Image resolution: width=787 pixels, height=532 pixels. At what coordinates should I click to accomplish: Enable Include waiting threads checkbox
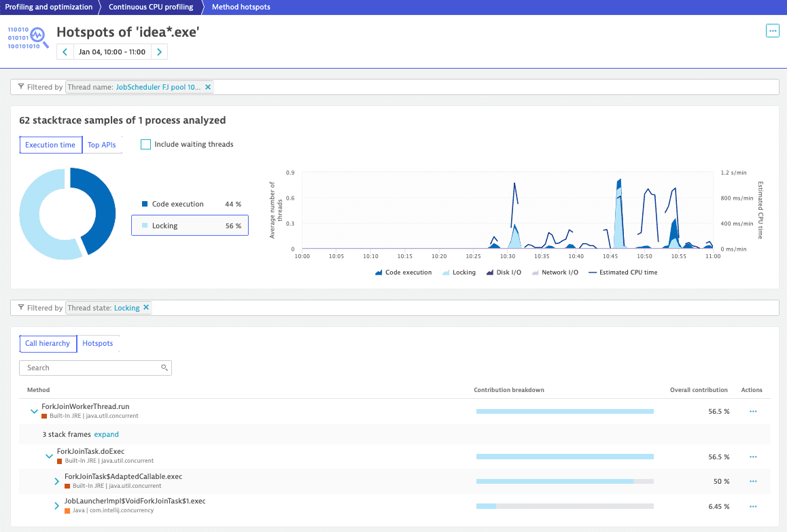(x=145, y=144)
